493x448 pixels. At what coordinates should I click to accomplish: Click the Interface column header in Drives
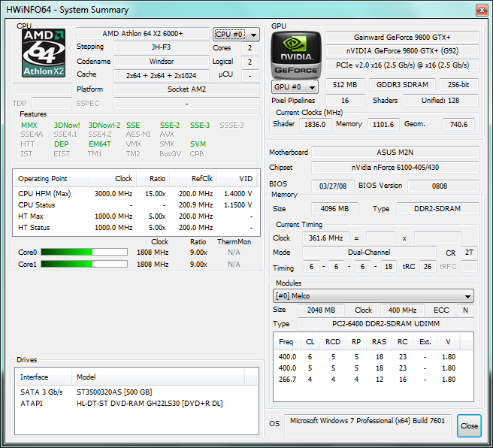click(44, 377)
